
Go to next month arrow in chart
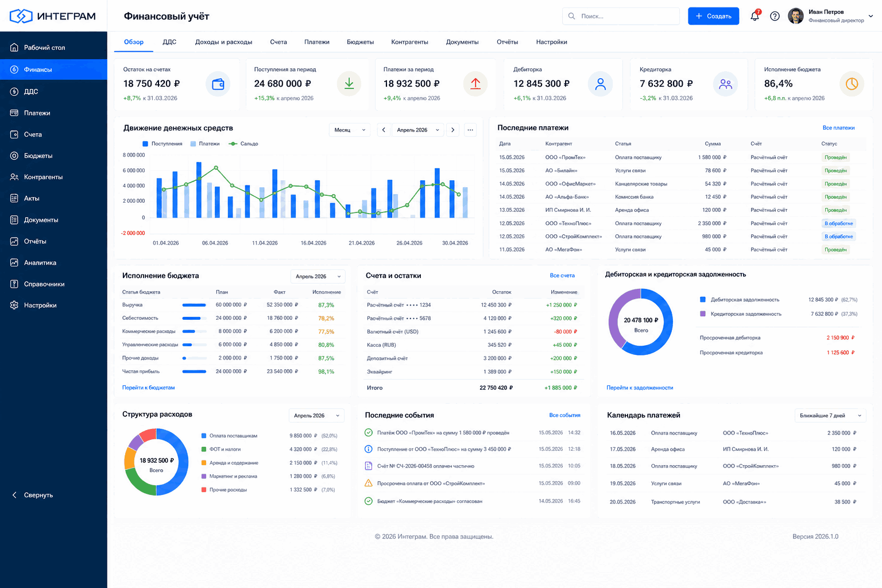(x=452, y=130)
